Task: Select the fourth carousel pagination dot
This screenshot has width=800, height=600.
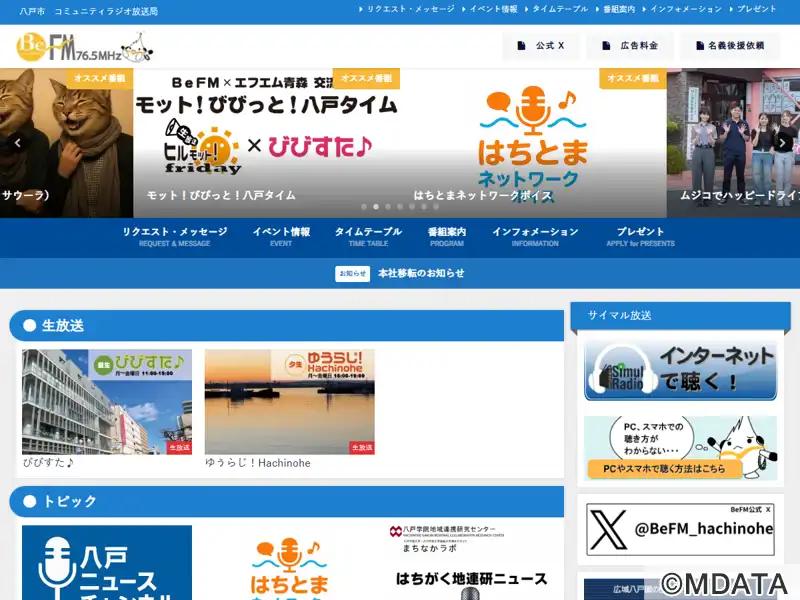Action: click(400, 207)
